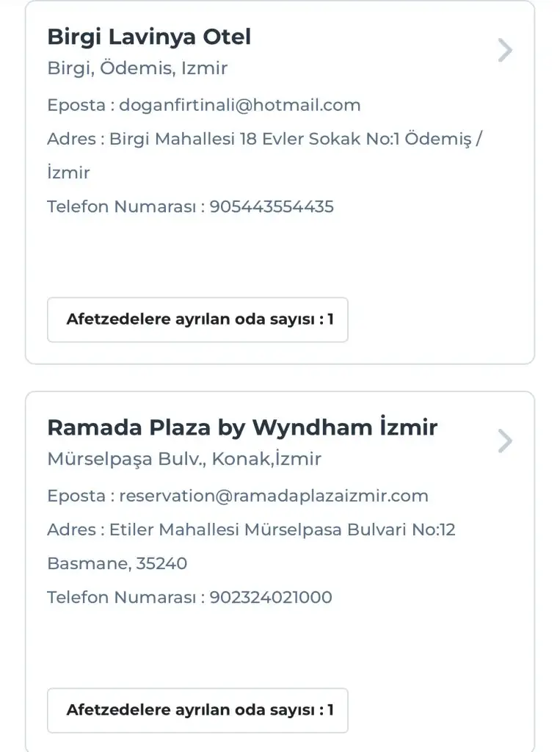Image resolution: width=560 pixels, height=752 pixels.
Task: Open the Birgi Lavinya Otel title
Action: coord(149,37)
